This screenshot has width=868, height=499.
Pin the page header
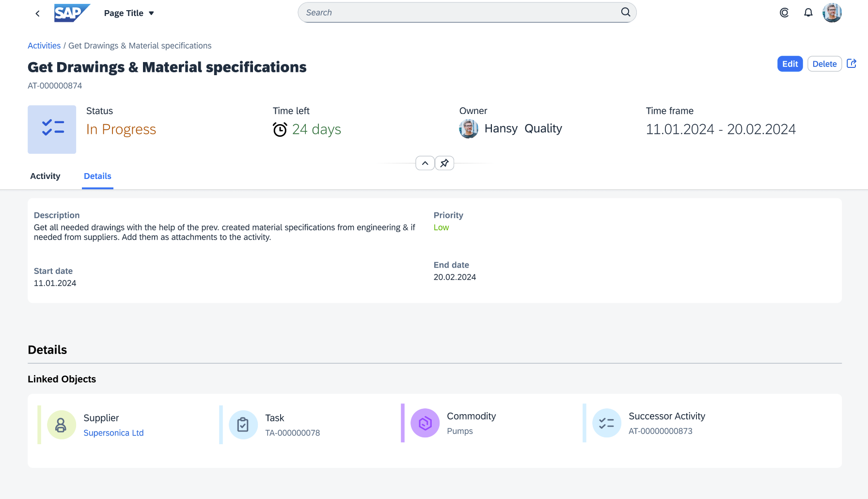point(444,163)
